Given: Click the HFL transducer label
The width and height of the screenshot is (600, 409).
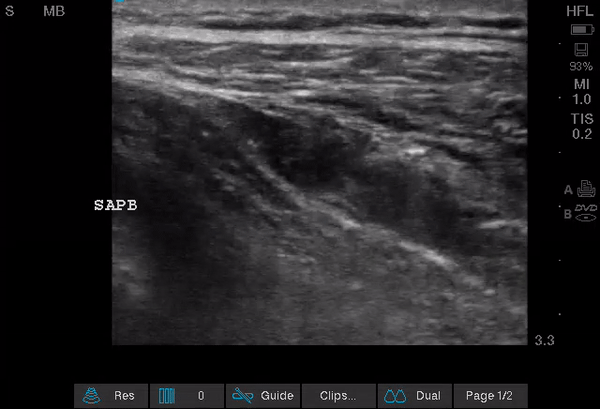Looking at the screenshot, I should pyautogui.click(x=580, y=11).
